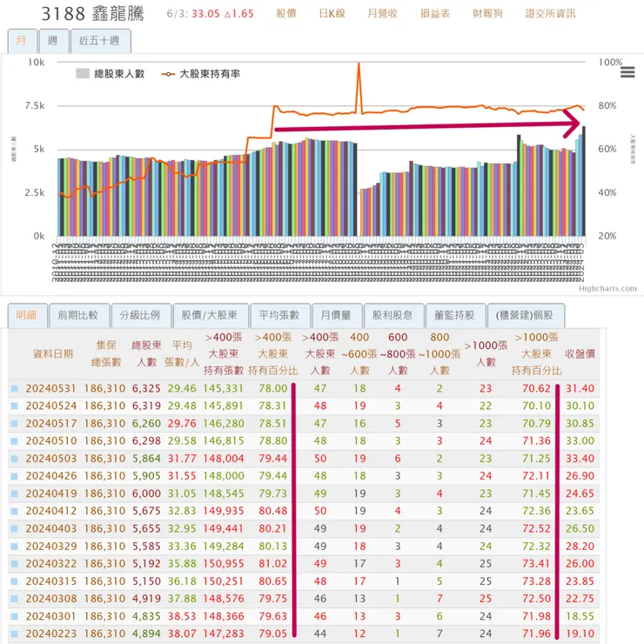
Task: Click the blue square icon for 20240503
Action: [x=15, y=459]
